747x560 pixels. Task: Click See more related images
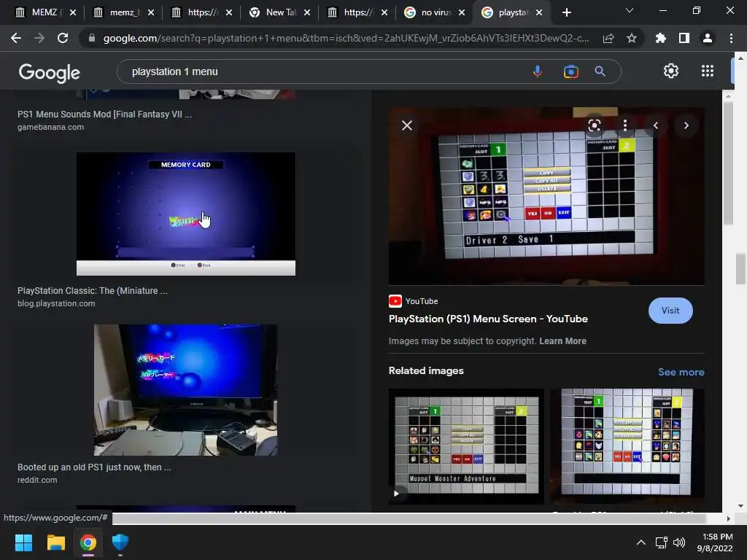681,372
